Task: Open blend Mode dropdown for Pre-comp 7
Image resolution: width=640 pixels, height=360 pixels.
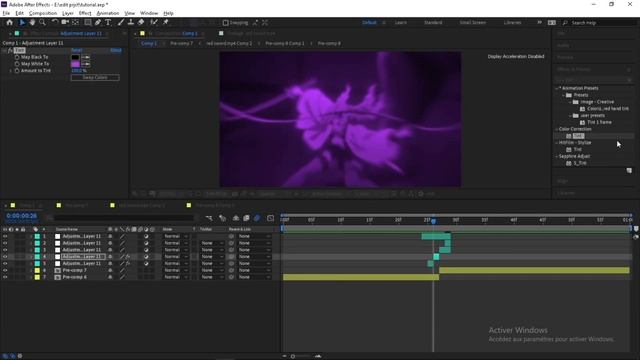Action: 175,270
